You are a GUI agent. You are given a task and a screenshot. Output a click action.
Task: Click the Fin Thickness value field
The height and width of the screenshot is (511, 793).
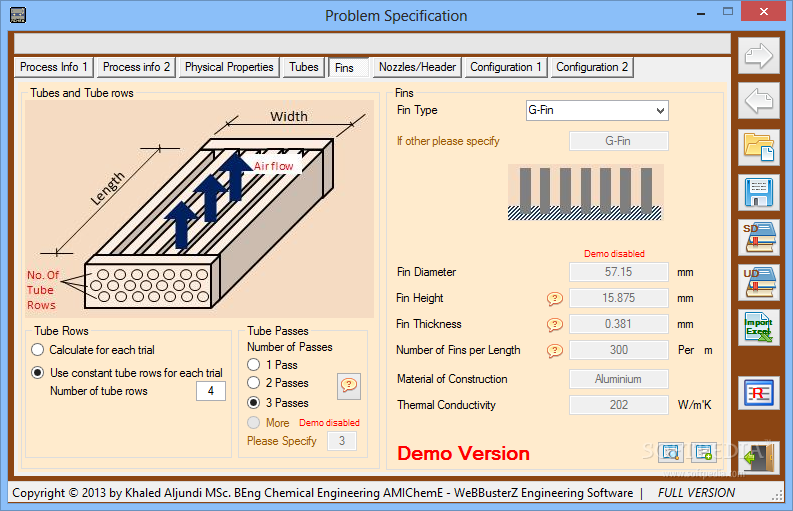tap(619, 324)
